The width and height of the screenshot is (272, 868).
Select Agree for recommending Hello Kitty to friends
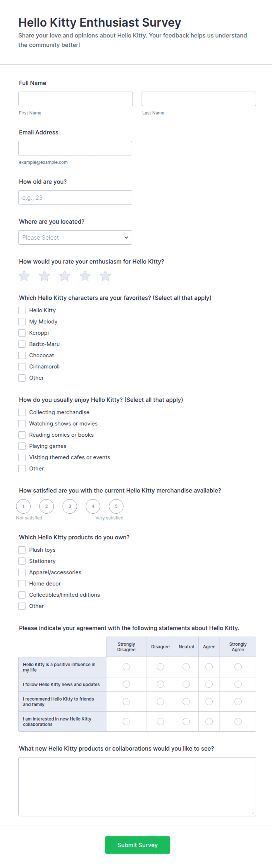coord(209,701)
